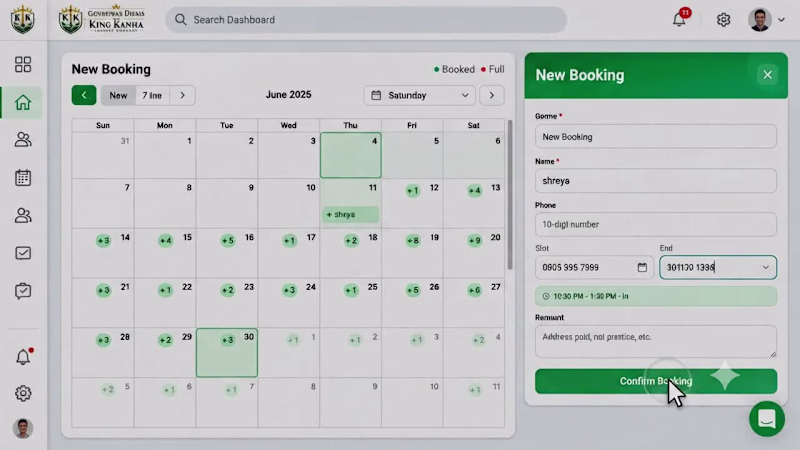Select the New view tab

coord(118,95)
